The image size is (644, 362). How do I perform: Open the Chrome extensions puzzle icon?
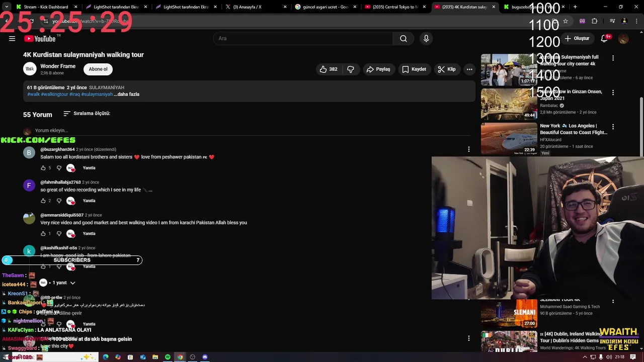click(x=595, y=21)
